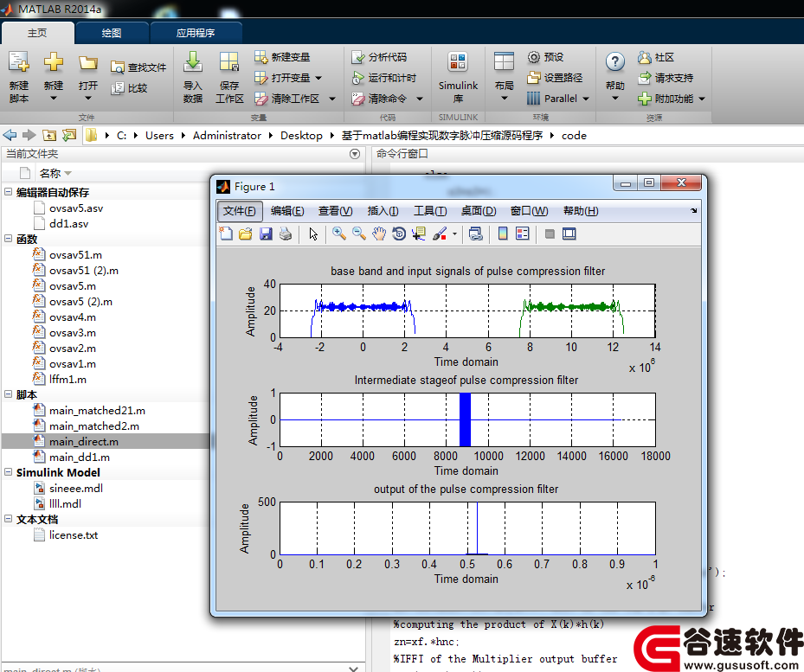Collapse the 函数 group in file list
The image size is (804, 672).
[x=8, y=239]
